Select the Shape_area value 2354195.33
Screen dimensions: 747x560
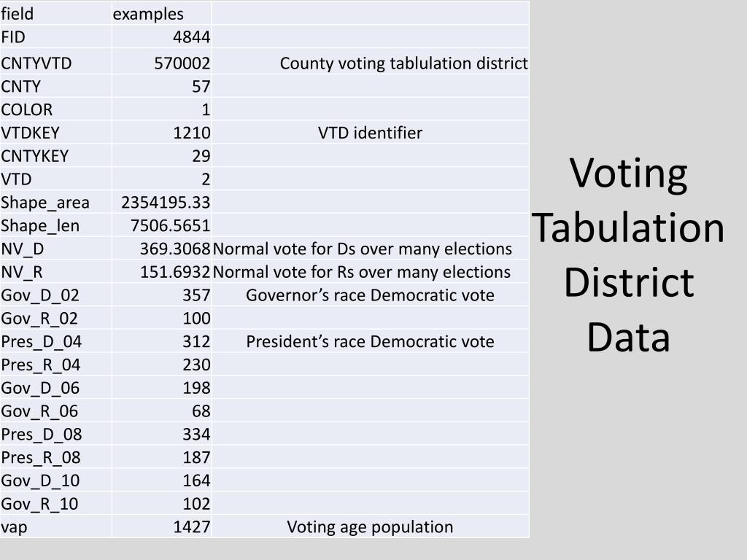click(x=166, y=202)
